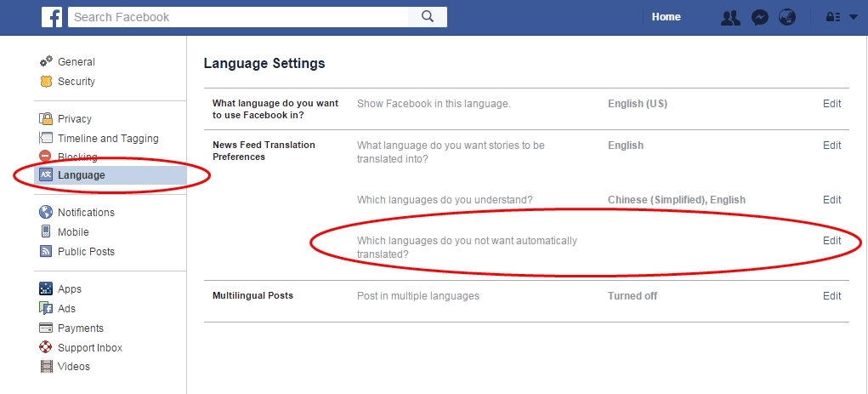
Task: Open Notifications settings in sidebar
Action: [85, 213]
